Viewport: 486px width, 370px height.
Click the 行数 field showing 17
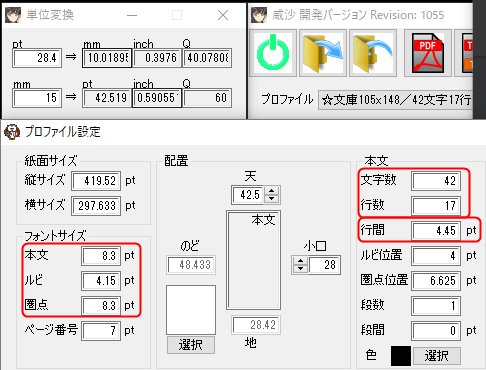tap(436, 206)
